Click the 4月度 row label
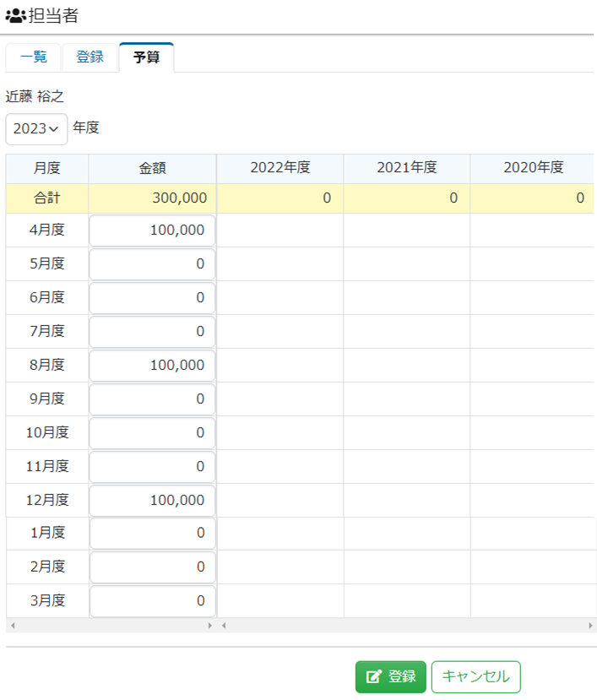The width and height of the screenshot is (597, 700). [x=47, y=231]
